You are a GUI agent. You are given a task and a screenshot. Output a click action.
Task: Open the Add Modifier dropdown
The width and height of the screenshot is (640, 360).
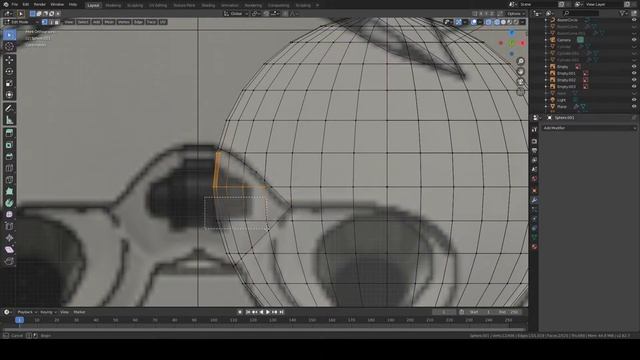tap(589, 128)
